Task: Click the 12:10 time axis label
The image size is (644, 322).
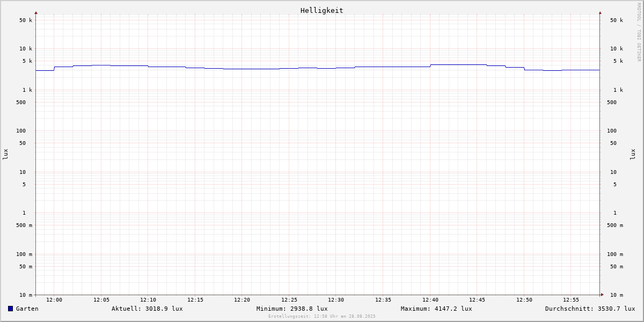Action: click(x=148, y=300)
